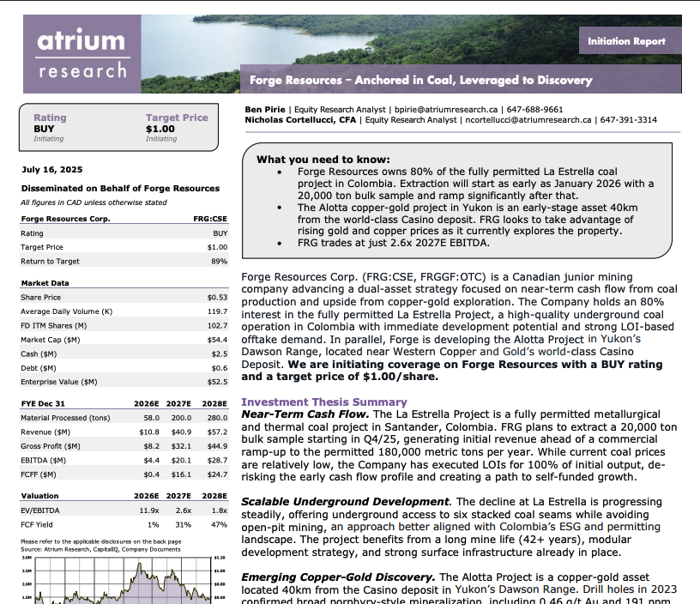Click Material Processed 2027E value 200.0
Screen dimensions: 700x604
pos(181,418)
